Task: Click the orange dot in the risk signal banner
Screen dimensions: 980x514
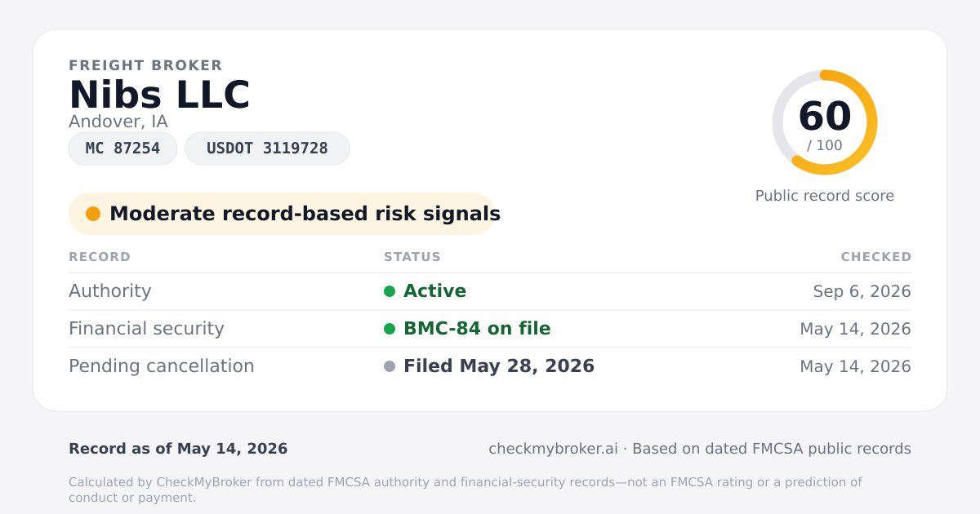Action: (x=93, y=214)
